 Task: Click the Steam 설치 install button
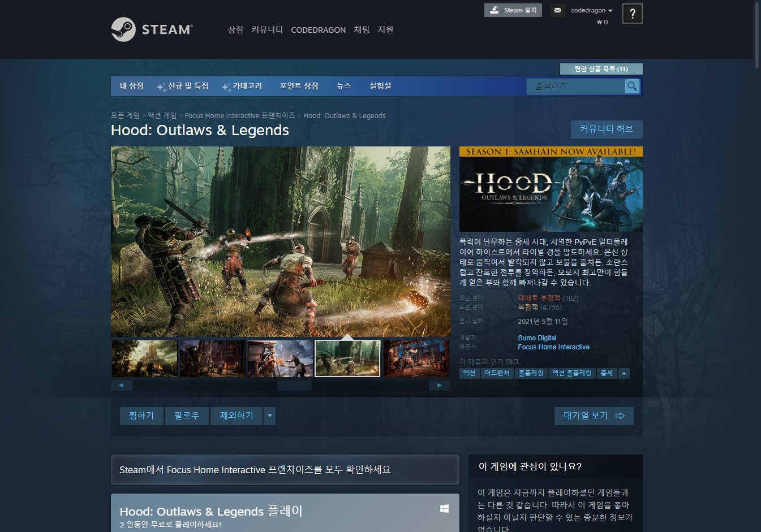[x=513, y=10]
